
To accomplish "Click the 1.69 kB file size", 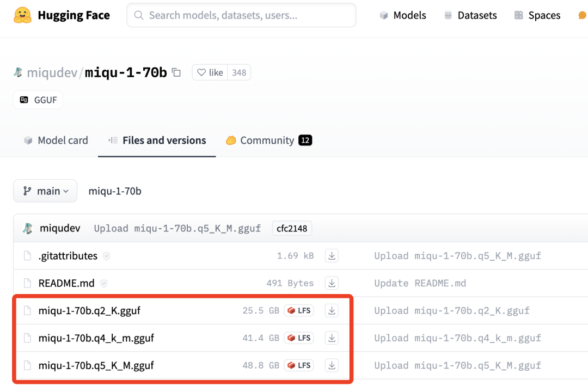I will click(x=295, y=256).
